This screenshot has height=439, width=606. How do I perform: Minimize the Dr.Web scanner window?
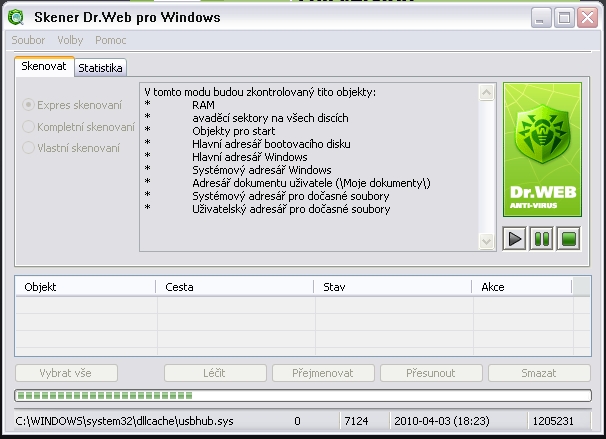(x=541, y=18)
